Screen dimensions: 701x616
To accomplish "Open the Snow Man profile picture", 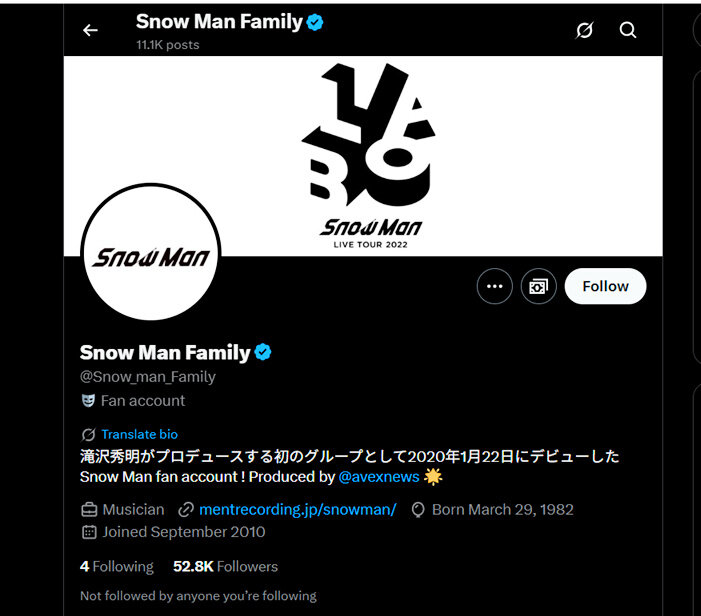I will tap(151, 252).
